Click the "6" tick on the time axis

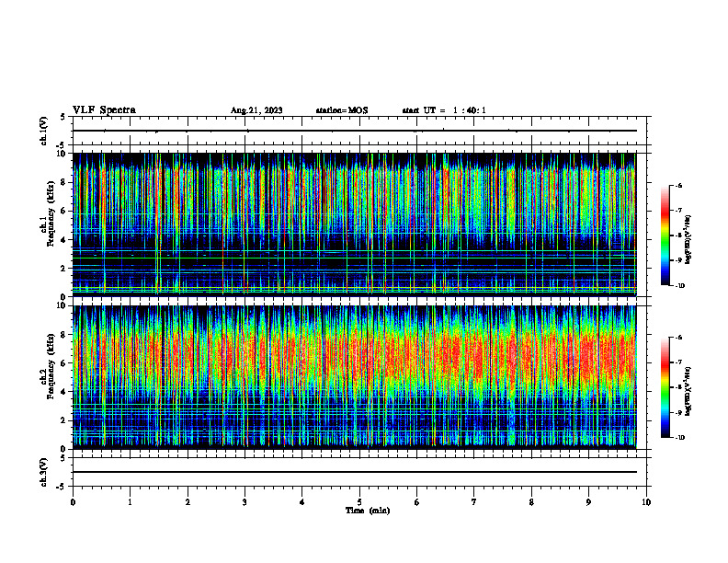click(x=417, y=502)
